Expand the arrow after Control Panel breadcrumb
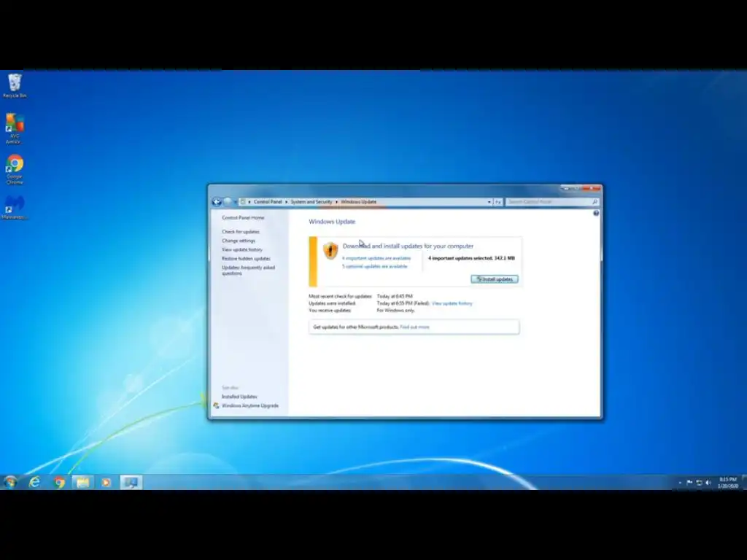 click(286, 202)
